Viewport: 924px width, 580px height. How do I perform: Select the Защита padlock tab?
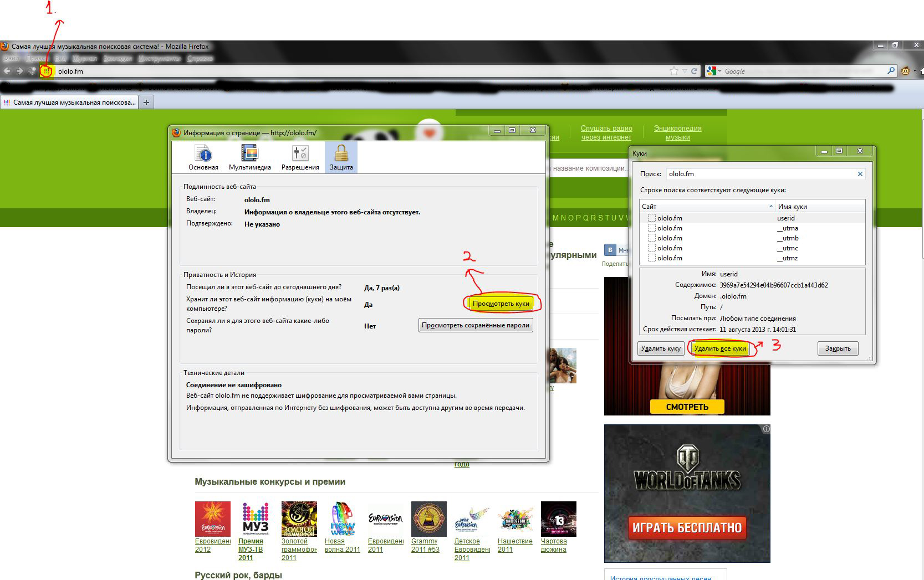click(341, 157)
